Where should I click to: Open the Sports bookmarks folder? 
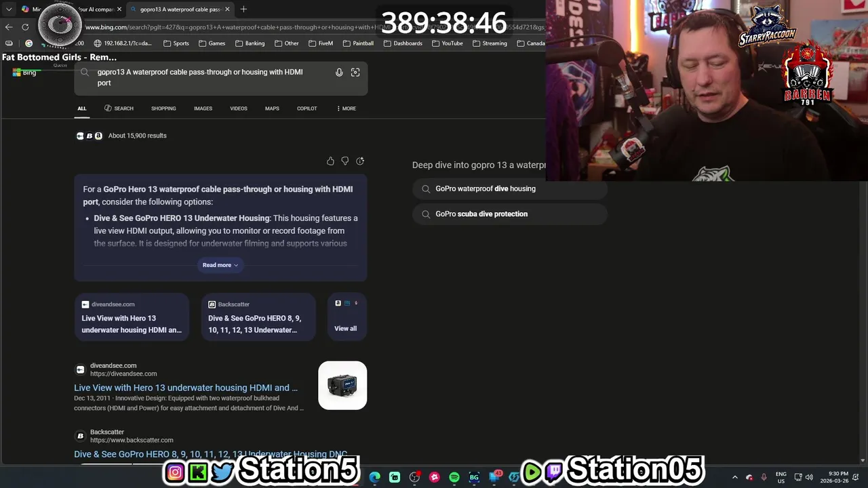176,43
